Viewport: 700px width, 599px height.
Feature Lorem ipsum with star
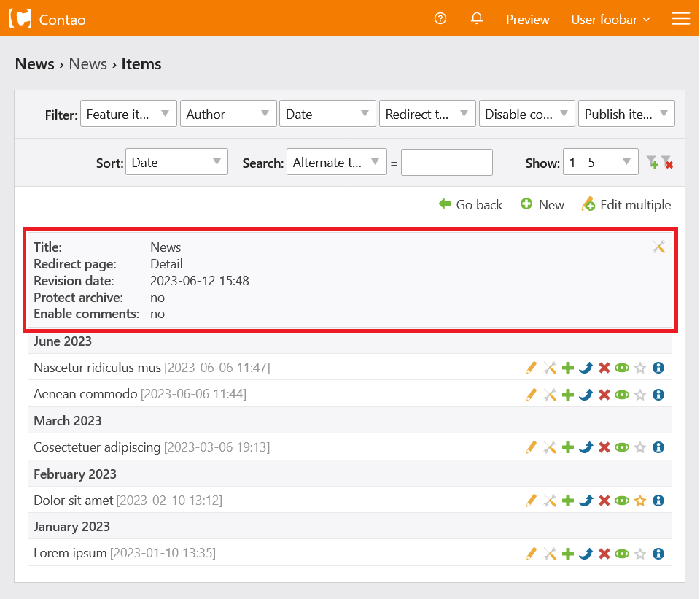pyautogui.click(x=640, y=554)
